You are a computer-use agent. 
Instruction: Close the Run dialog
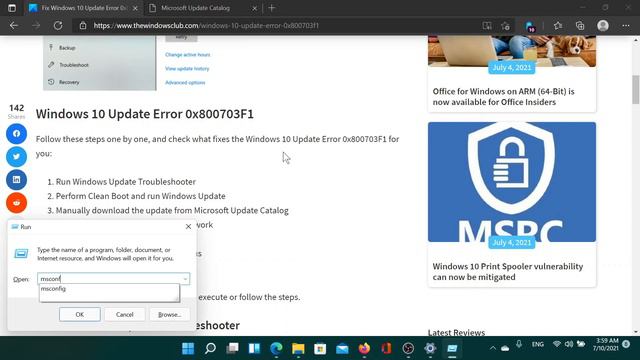188,227
